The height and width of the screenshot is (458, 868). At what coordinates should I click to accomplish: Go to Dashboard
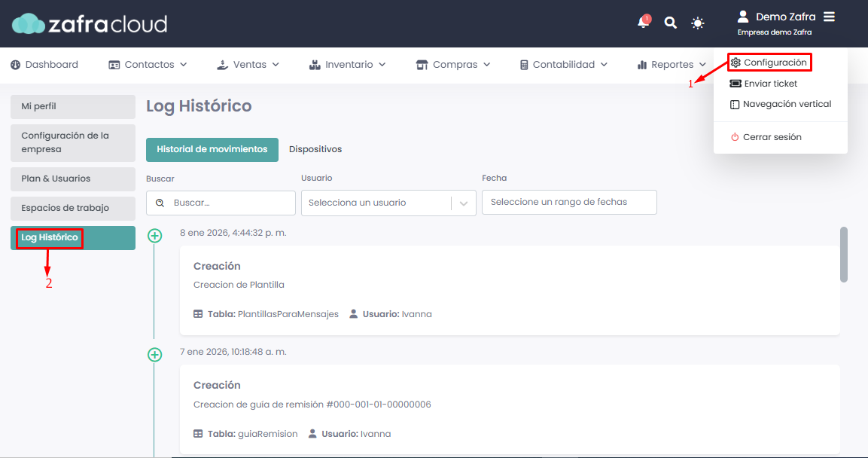44,65
